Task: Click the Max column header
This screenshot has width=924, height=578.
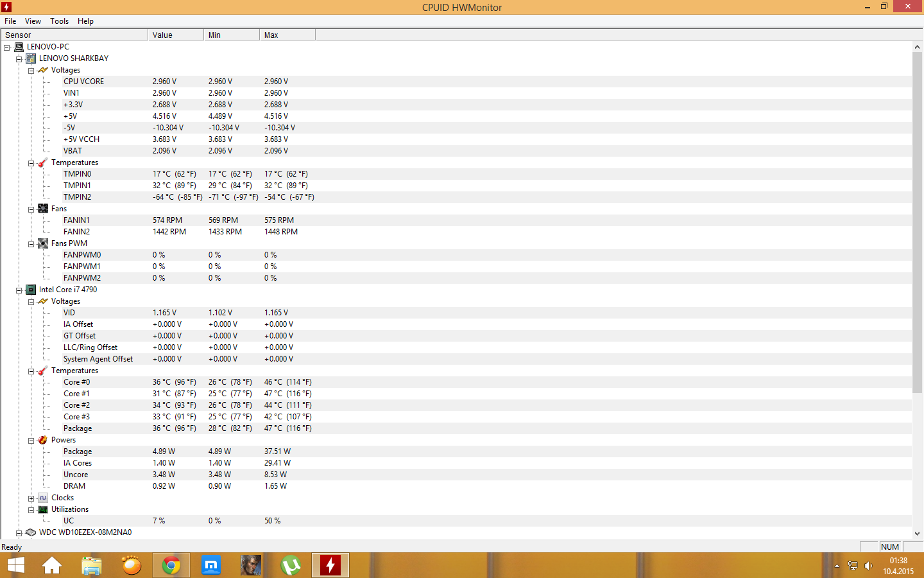Action: (x=287, y=35)
